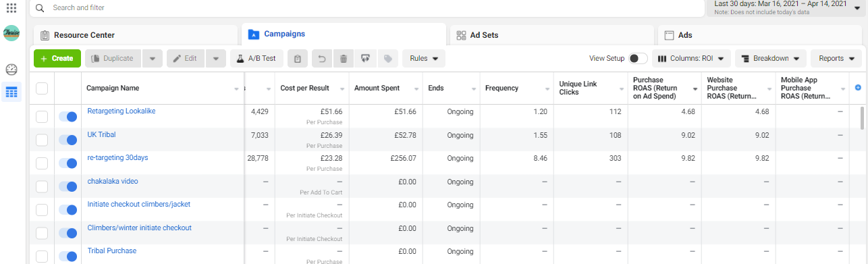Open the Campaign Name column header arrow
Viewport: 868px width, 264px height.
click(237, 88)
